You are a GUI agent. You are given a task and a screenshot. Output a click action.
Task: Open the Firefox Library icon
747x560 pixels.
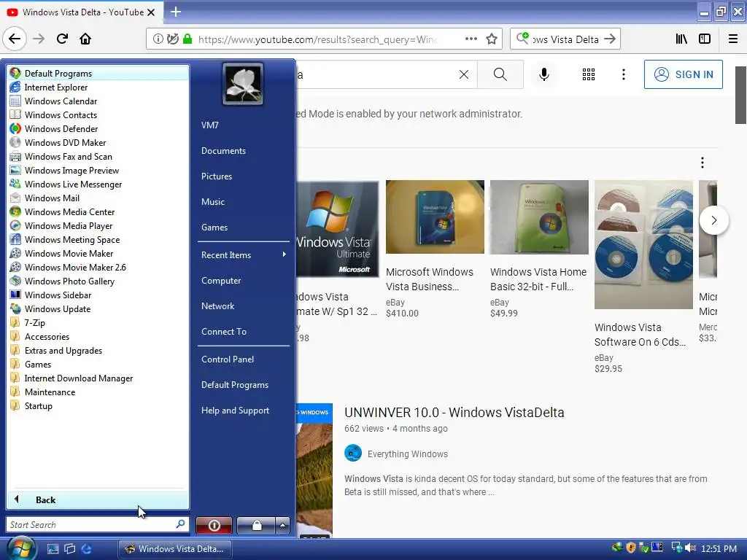[x=681, y=39]
